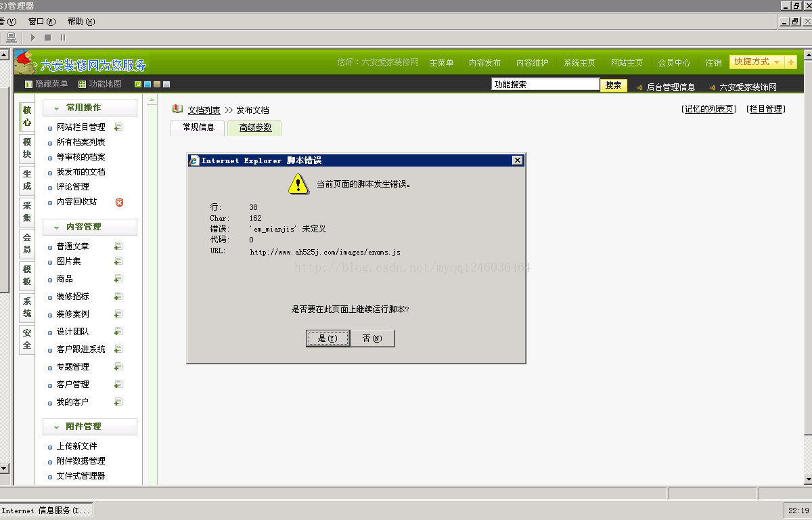Click the 功能搜索 search input field

[545, 85]
